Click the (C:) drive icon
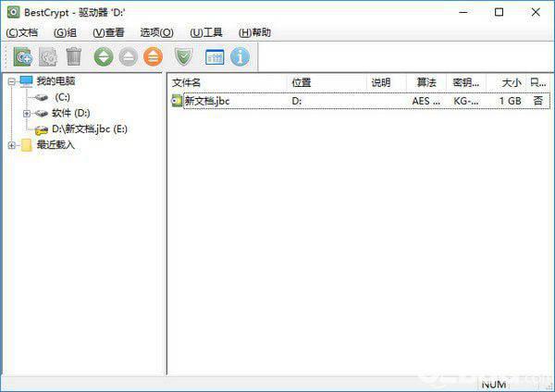Screen dimensions: 555x392 (x=42, y=97)
